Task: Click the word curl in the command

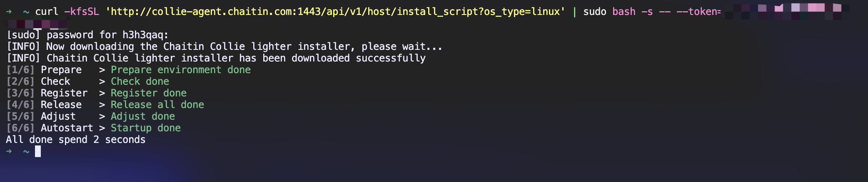Action: pos(47,12)
